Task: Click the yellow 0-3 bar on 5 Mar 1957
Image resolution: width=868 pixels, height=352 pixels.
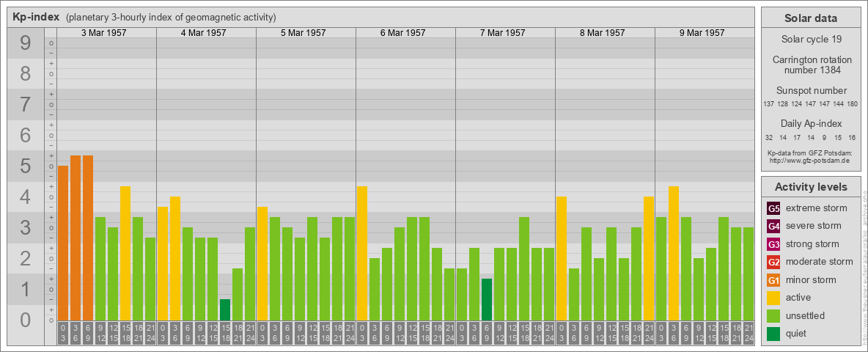Action: 262,263
